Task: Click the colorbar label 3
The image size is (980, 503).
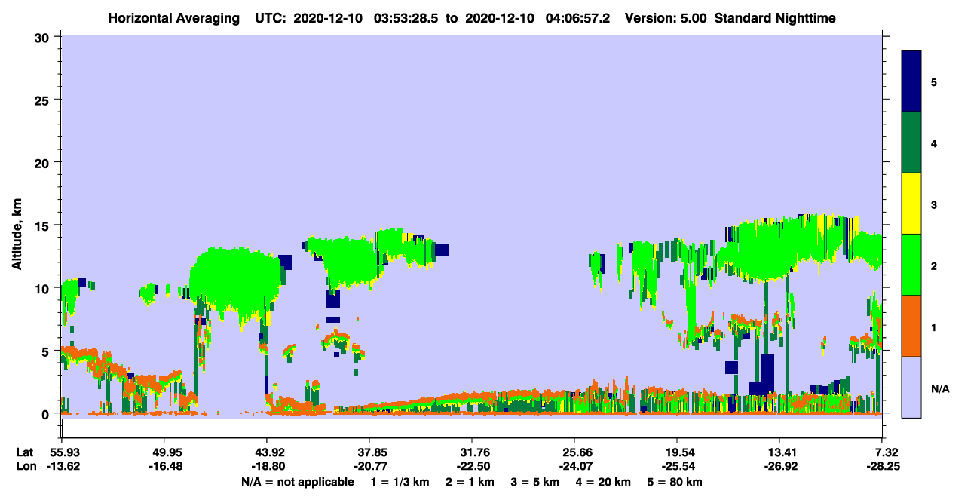Action: click(934, 204)
